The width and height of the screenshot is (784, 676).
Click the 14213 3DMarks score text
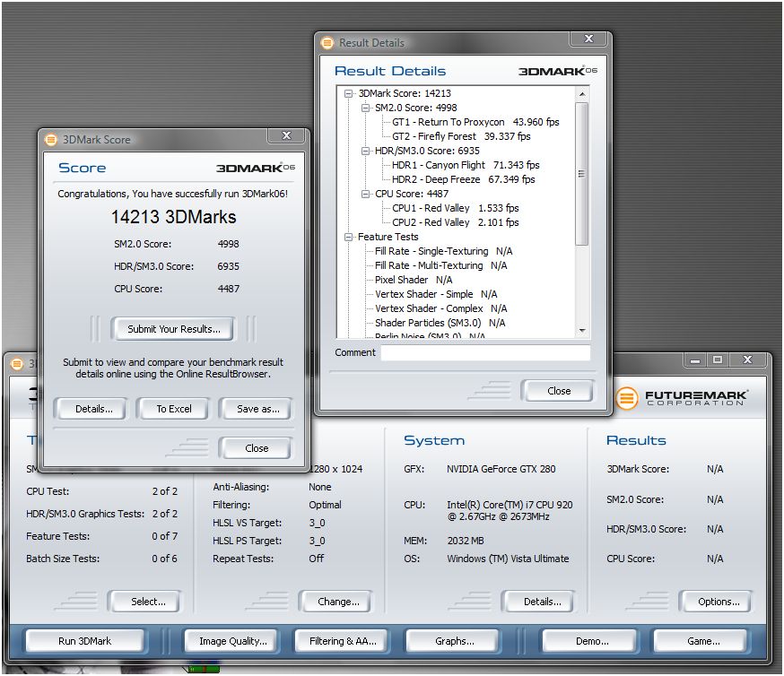pos(173,217)
